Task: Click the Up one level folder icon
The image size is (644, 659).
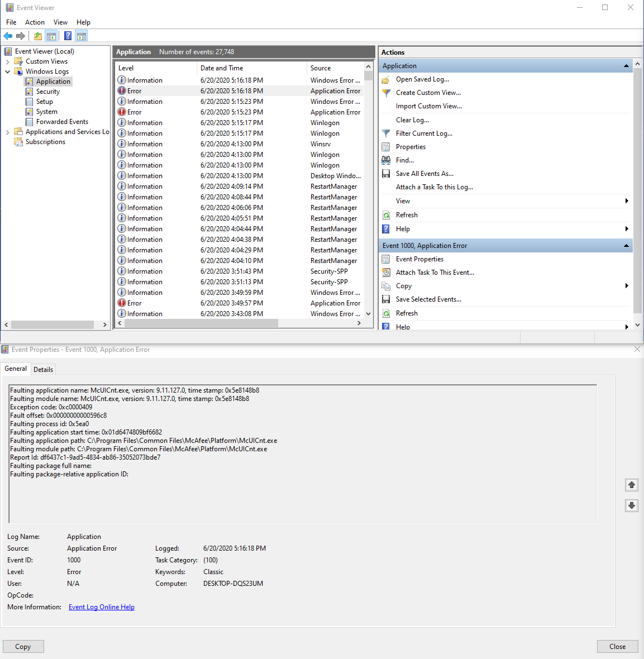Action: coord(38,36)
